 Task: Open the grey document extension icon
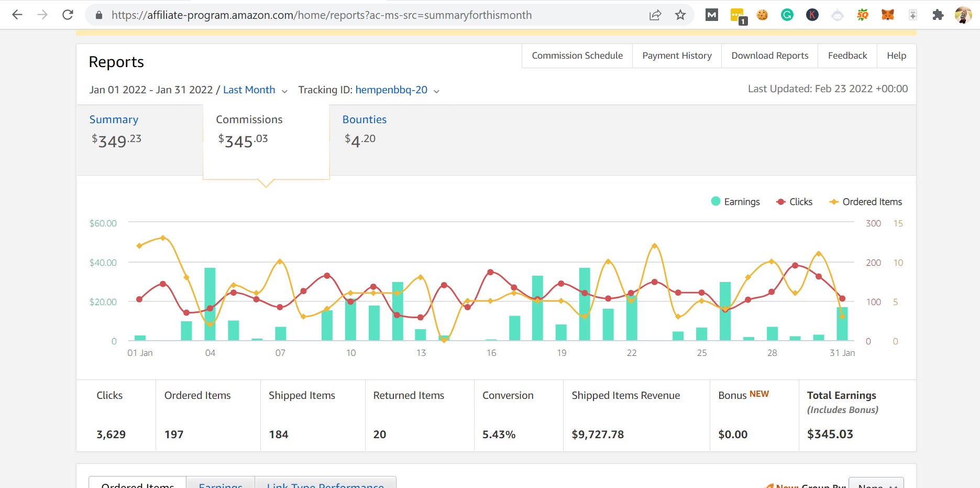913,15
